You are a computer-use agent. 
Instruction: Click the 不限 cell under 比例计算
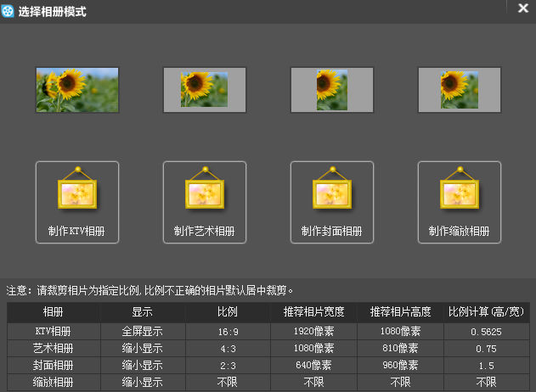tap(487, 382)
